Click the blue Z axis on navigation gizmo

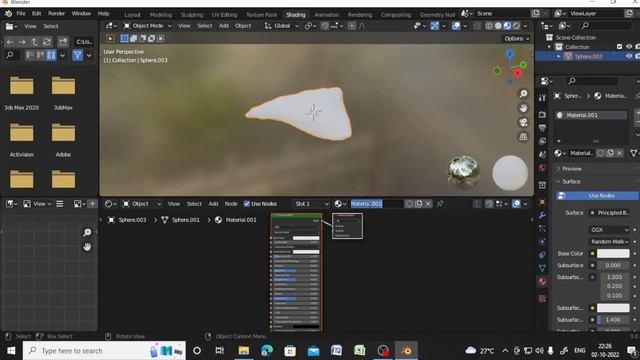click(x=510, y=54)
